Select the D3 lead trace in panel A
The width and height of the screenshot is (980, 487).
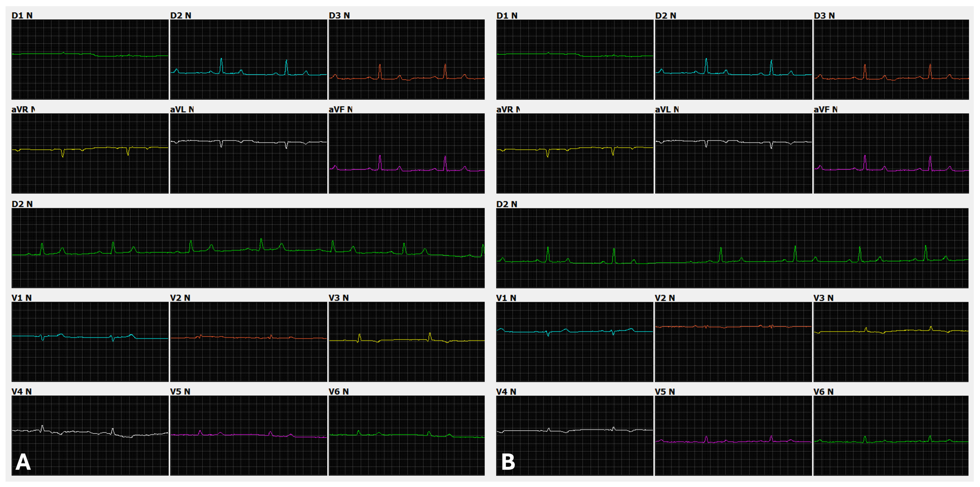(x=407, y=60)
